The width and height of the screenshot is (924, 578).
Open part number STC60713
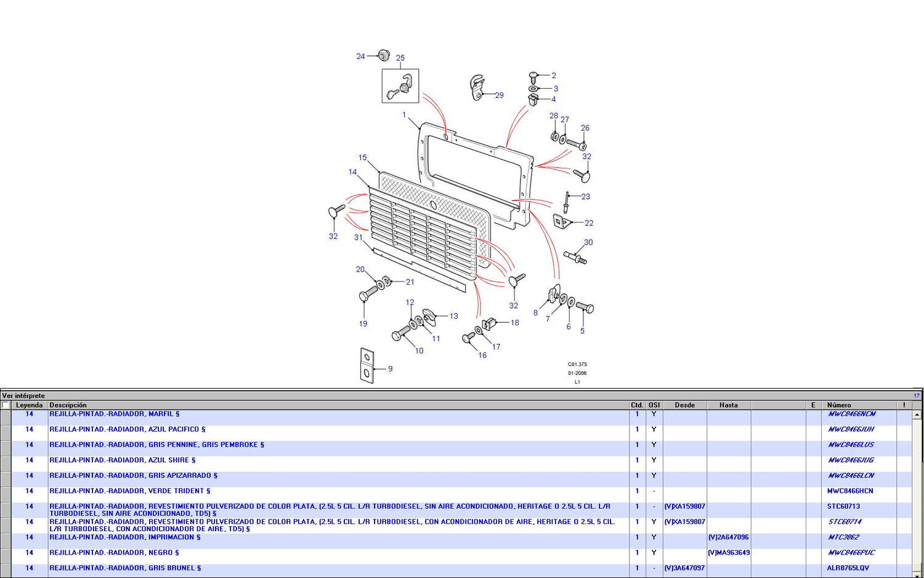843,507
